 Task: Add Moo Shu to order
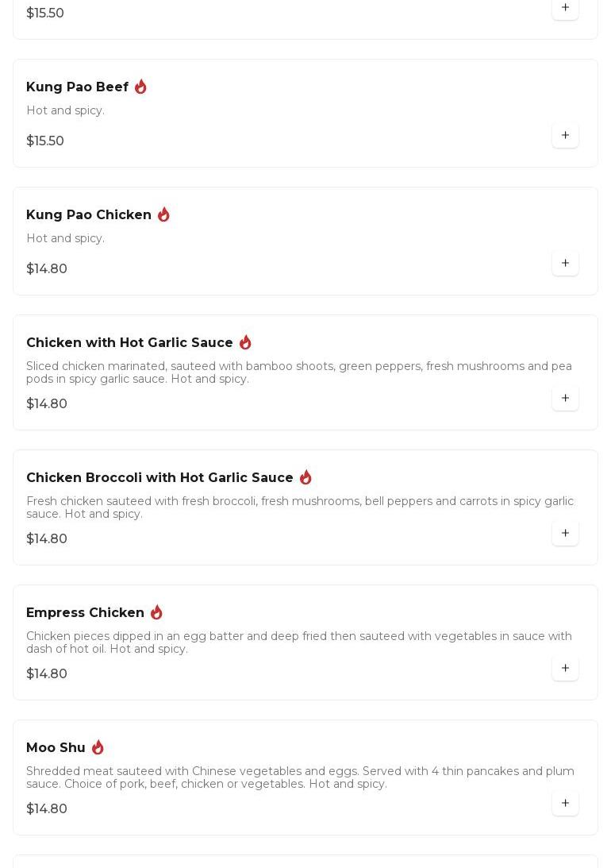pos(565,804)
